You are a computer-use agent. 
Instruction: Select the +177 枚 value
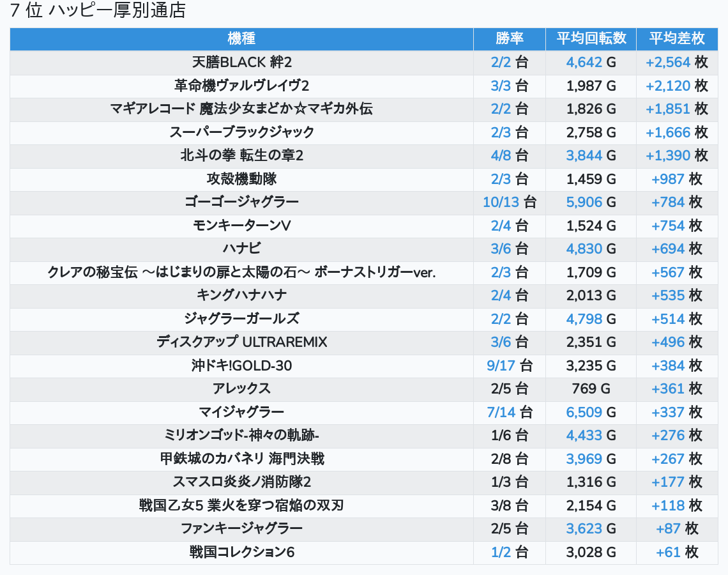pos(677,482)
